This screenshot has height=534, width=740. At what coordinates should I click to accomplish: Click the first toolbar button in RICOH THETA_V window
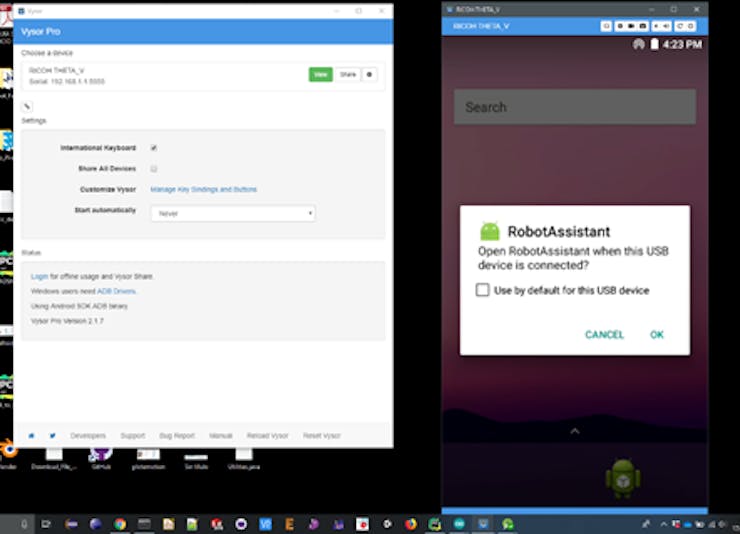[606, 26]
